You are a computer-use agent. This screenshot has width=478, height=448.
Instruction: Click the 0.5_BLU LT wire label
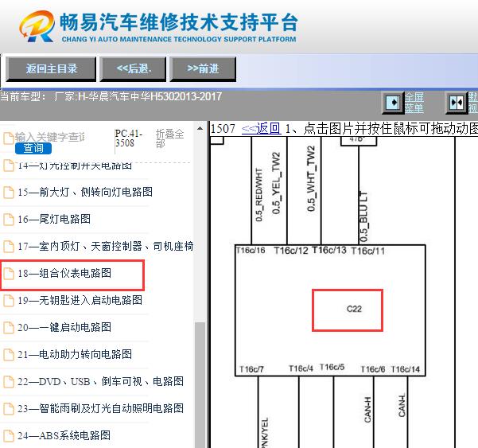click(x=363, y=217)
